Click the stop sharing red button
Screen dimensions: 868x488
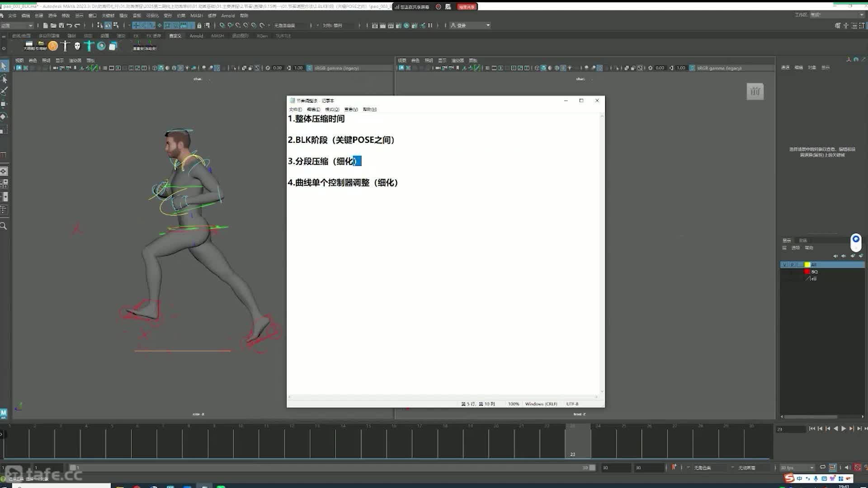[x=467, y=7]
